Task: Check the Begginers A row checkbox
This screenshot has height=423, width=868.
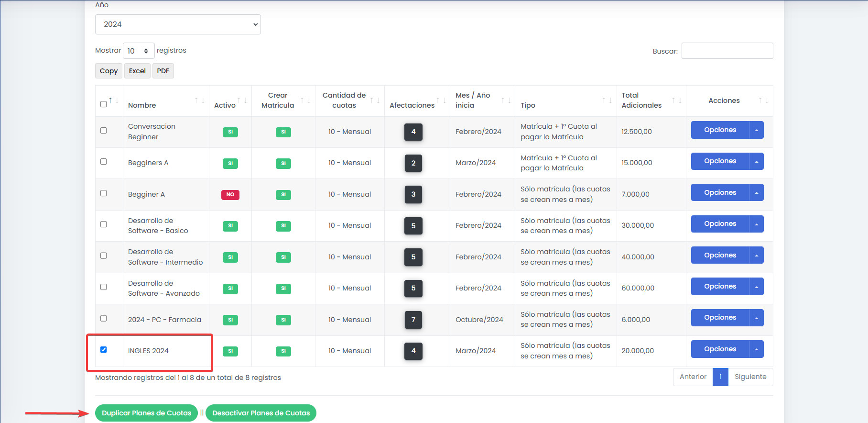Action: pos(103,162)
